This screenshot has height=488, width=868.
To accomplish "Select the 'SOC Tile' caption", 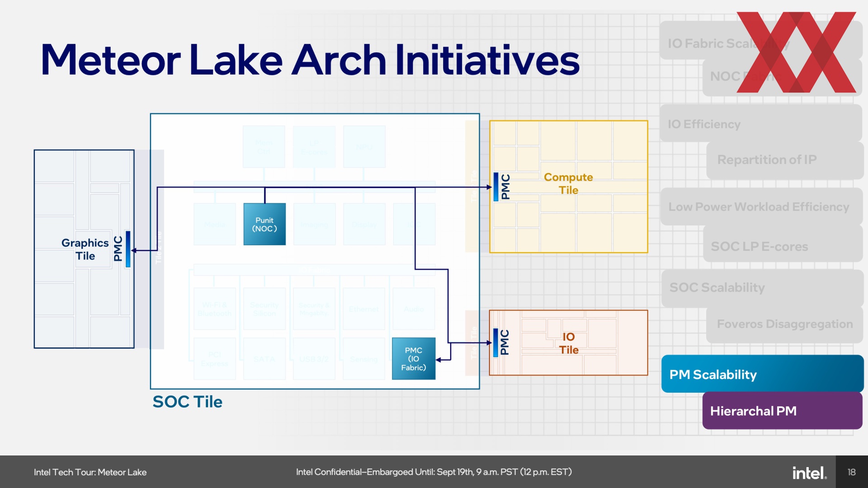I will (x=188, y=402).
